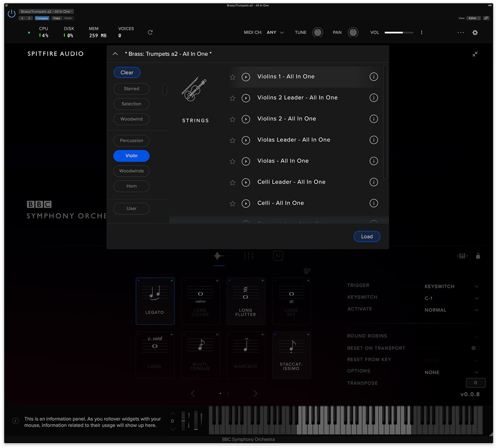Screen dimensions: 497x448
Task: Toggle the Violin filter
Action: coord(131,156)
